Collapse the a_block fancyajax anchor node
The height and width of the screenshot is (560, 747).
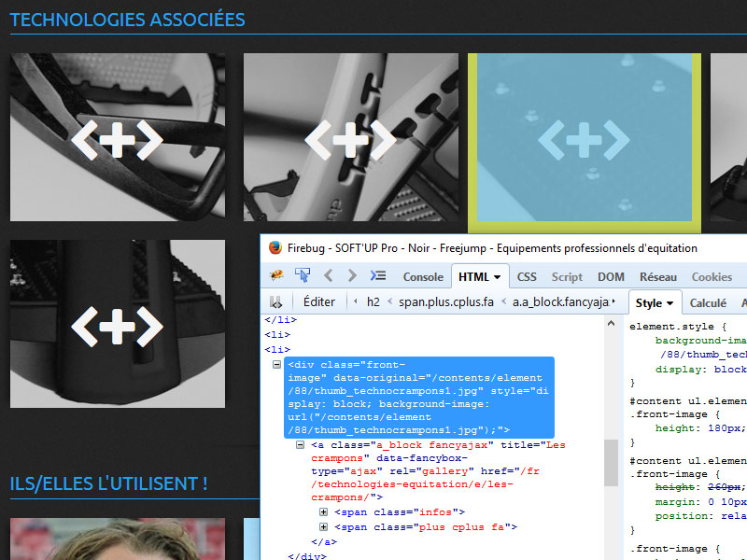pos(300,445)
